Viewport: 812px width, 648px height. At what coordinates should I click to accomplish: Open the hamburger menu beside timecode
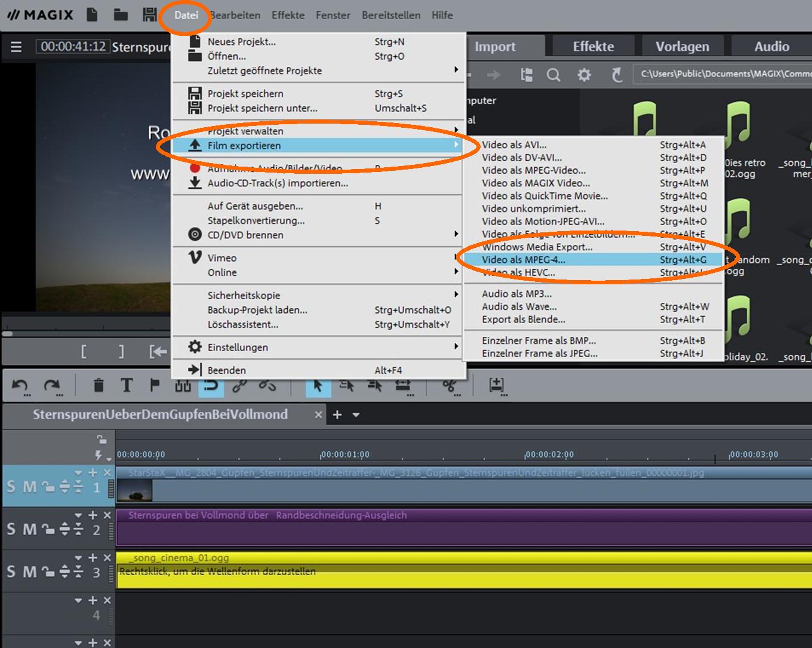pyautogui.click(x=16, y=47)
